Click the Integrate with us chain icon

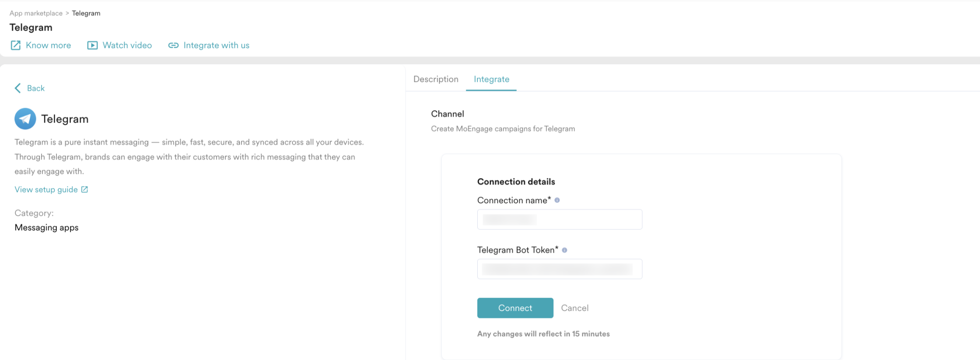173,46
